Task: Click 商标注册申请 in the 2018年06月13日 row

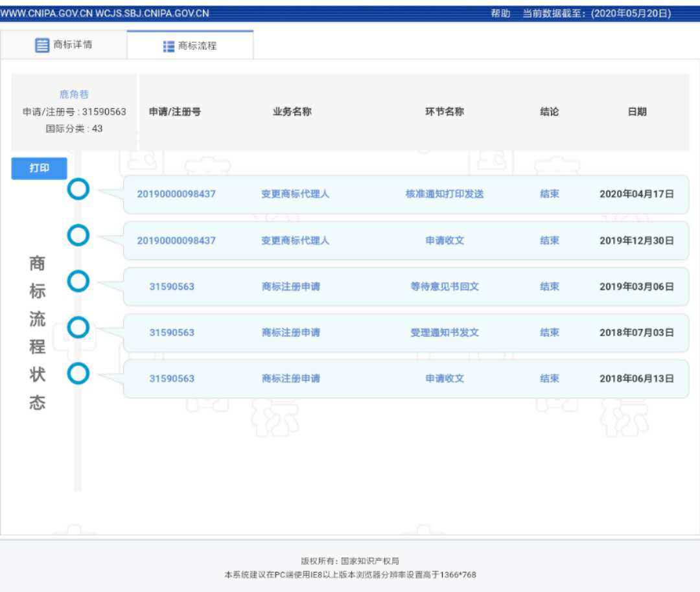Action: pyautogui.click(x=291, y=378)
